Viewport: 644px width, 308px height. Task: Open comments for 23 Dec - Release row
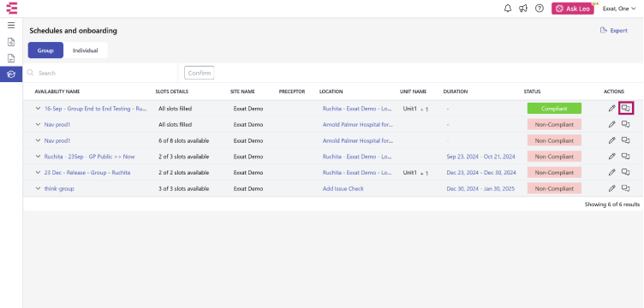[625, 172]
